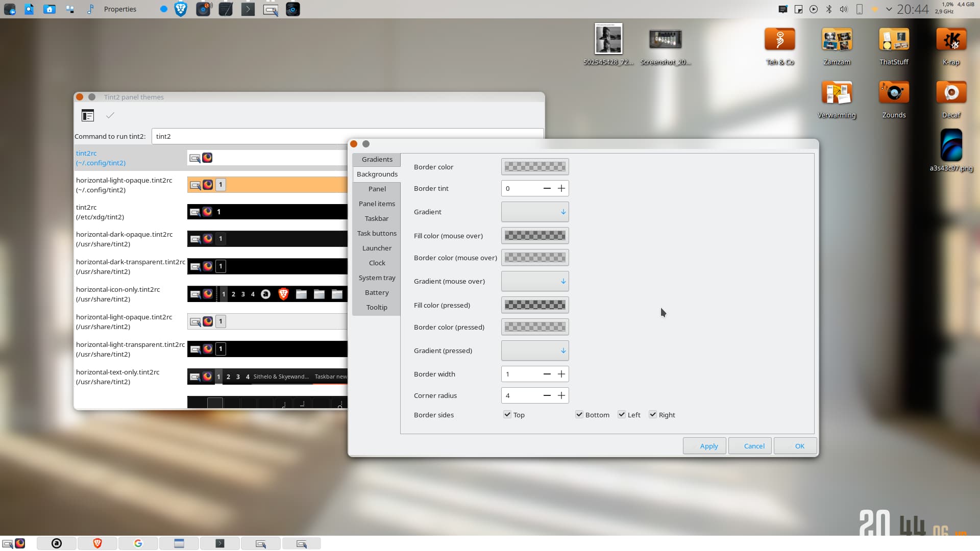
Task: Expand the hidden system tray arrow
Action: click(x=889, y=9)
